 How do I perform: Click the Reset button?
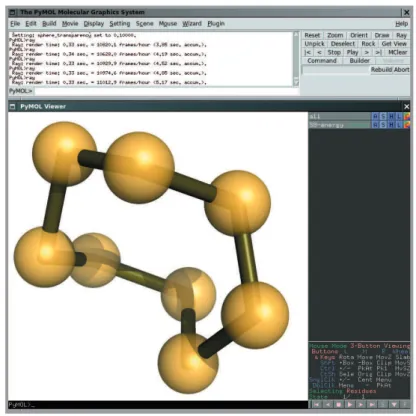tap(312, 35)
